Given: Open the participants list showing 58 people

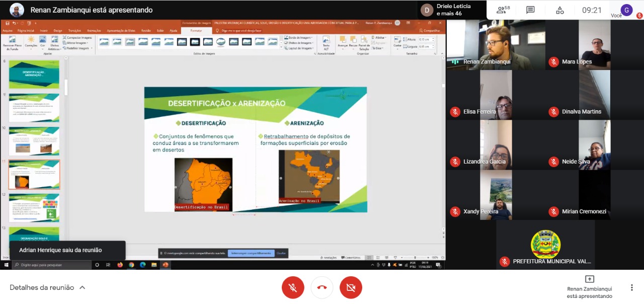Looking at the screenshot, I should [x=503, y=10].
